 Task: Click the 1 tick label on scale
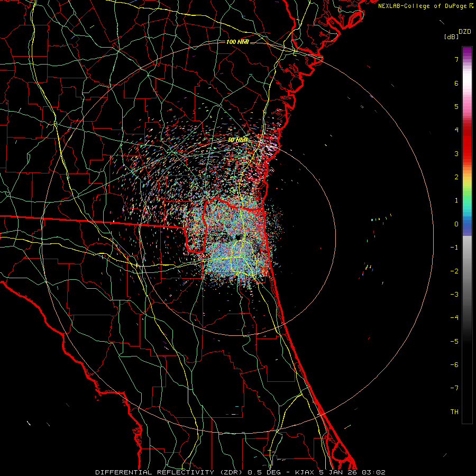click(456, 200)
